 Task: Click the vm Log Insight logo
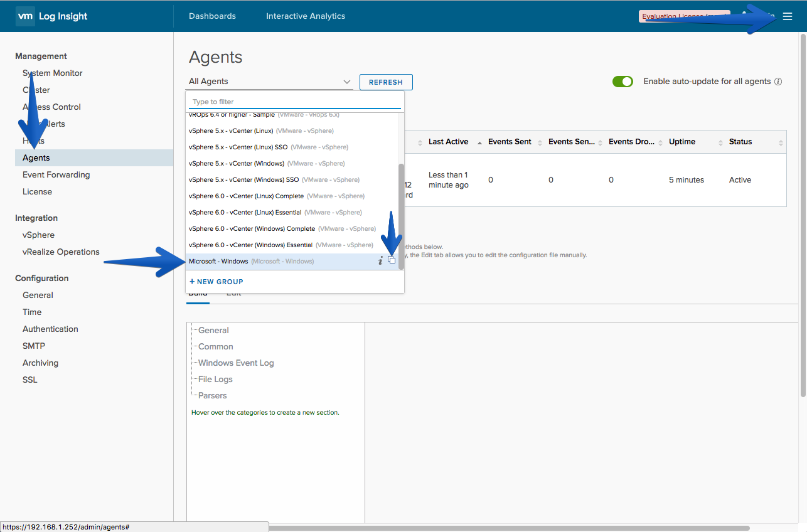[52, 16]
